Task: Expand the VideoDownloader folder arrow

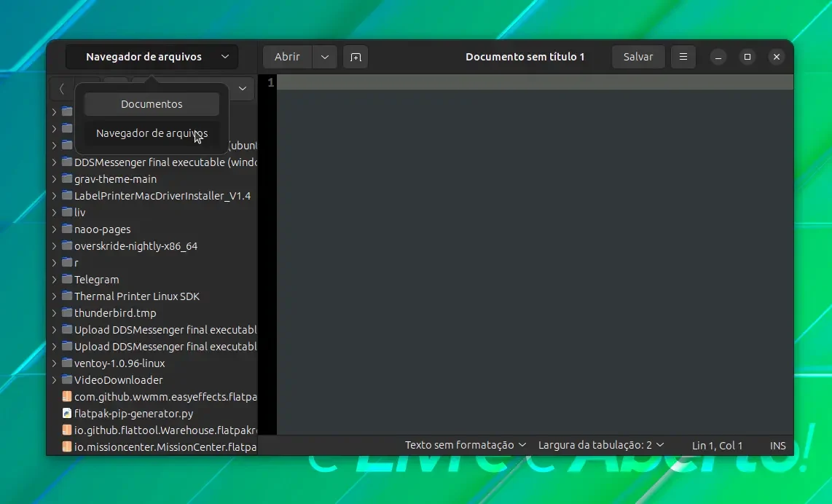Action: [x=54, y=380]
